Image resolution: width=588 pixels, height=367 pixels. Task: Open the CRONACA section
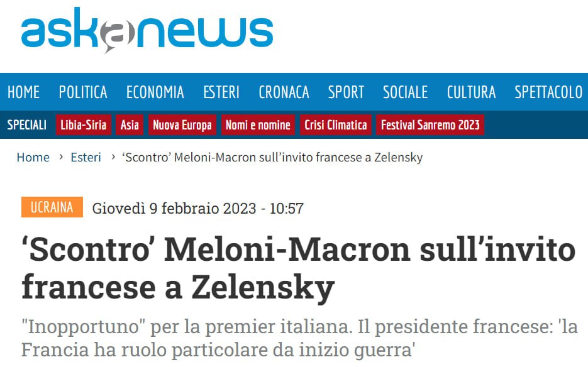(x=284, y=92)
